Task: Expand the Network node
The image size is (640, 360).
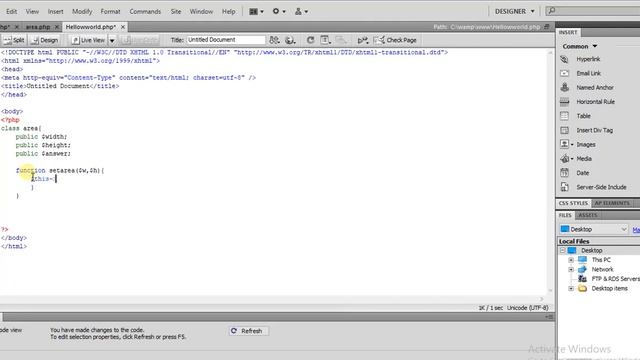Action: (x=571, y=269)
